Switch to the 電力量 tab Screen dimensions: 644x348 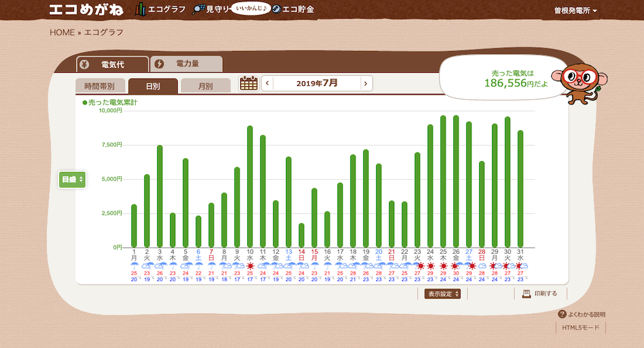(187, 64)
